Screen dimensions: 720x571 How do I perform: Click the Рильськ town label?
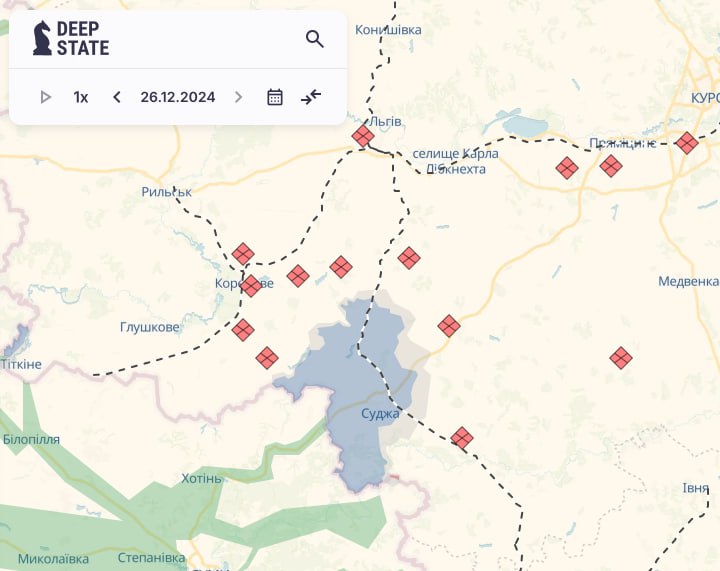click(x=166, y=191)
